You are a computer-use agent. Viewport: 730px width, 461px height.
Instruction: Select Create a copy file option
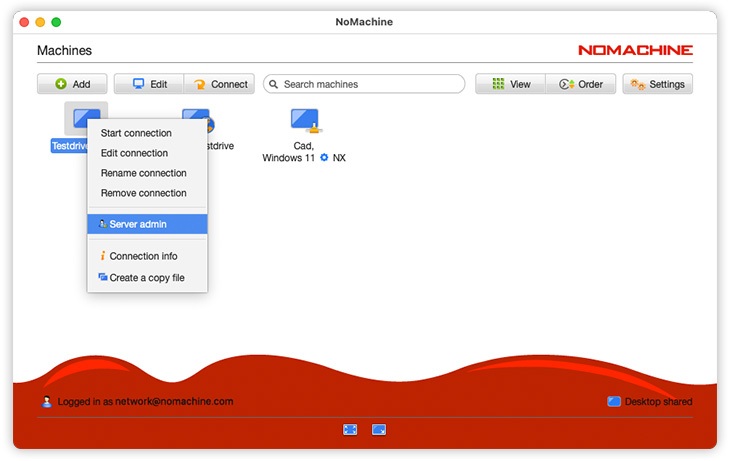coord(146,278)
